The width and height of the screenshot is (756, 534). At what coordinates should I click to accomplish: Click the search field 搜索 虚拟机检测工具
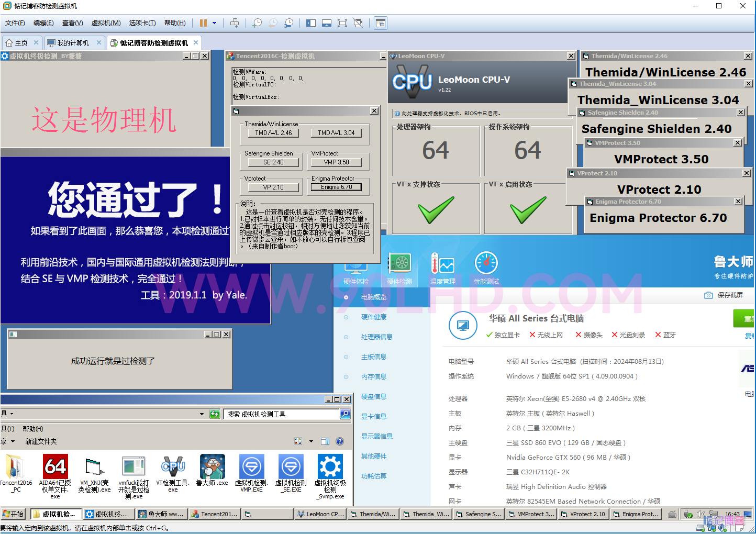(x=282, y=414)
